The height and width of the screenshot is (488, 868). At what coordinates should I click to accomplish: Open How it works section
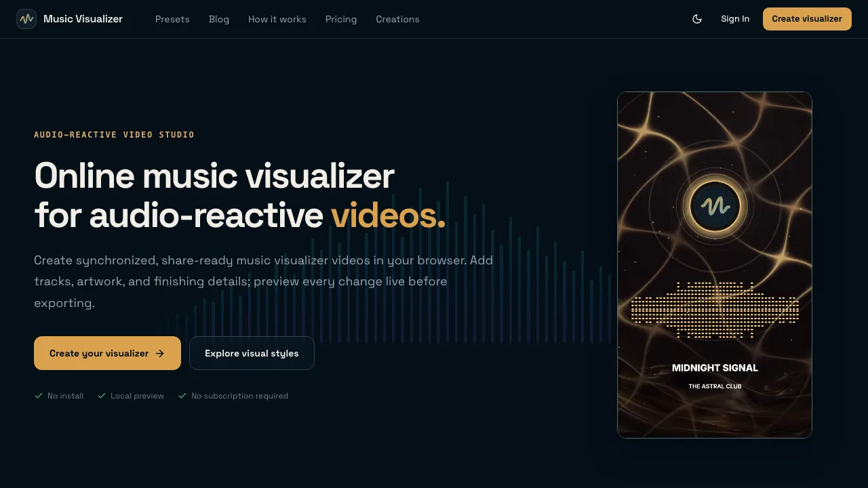277,19
